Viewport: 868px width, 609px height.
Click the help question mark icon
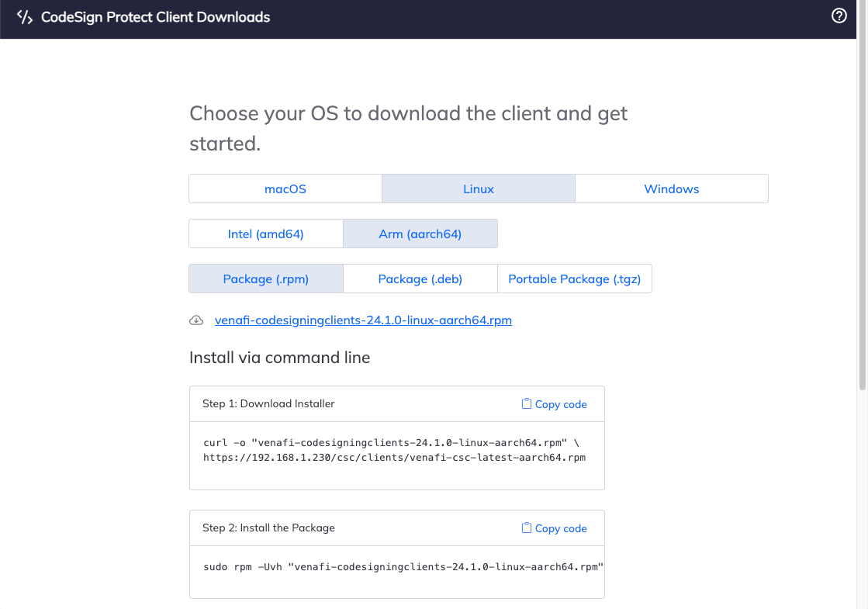(x=839, y=16)
